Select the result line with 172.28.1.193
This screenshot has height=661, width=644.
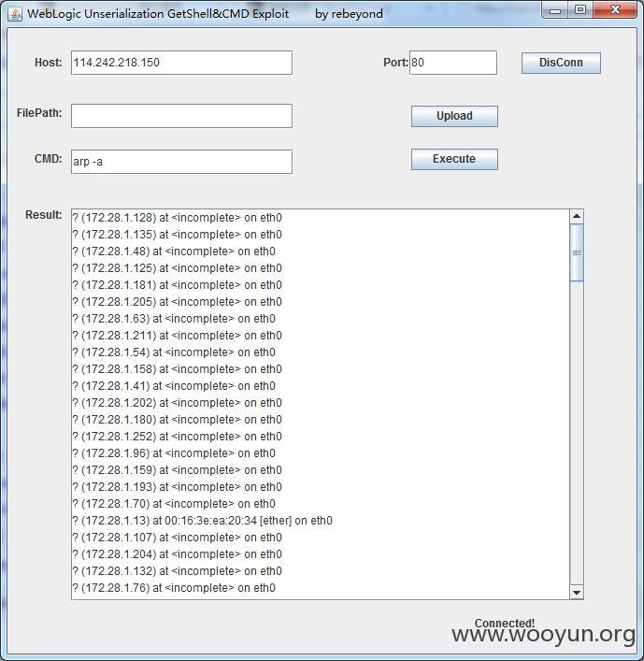tap(177, 487)
